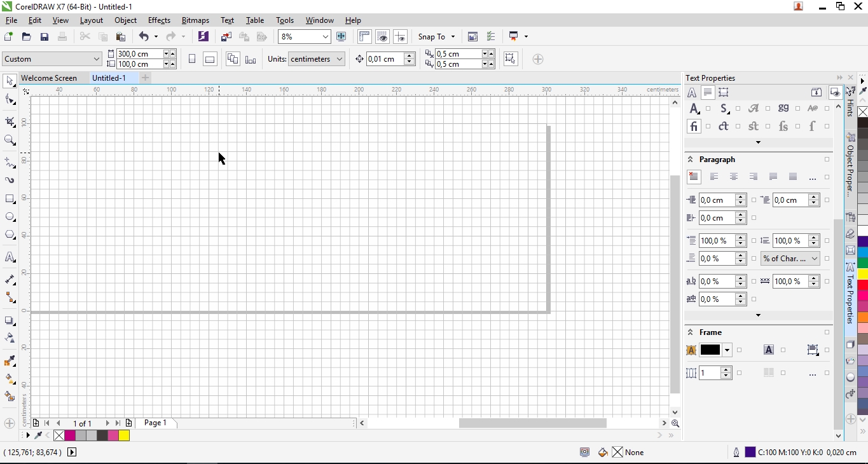
Task: Select the Rectangle tool
Action: click(10, 199)
